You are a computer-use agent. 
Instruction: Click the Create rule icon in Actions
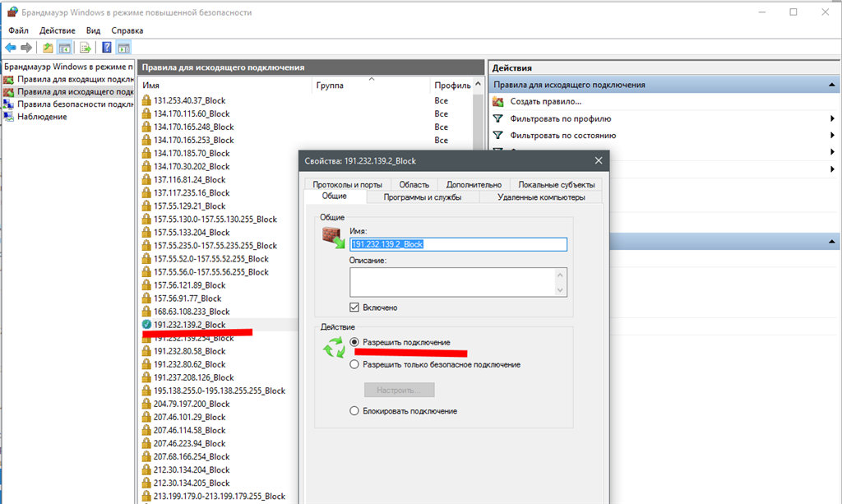click(x=498, y=101)
